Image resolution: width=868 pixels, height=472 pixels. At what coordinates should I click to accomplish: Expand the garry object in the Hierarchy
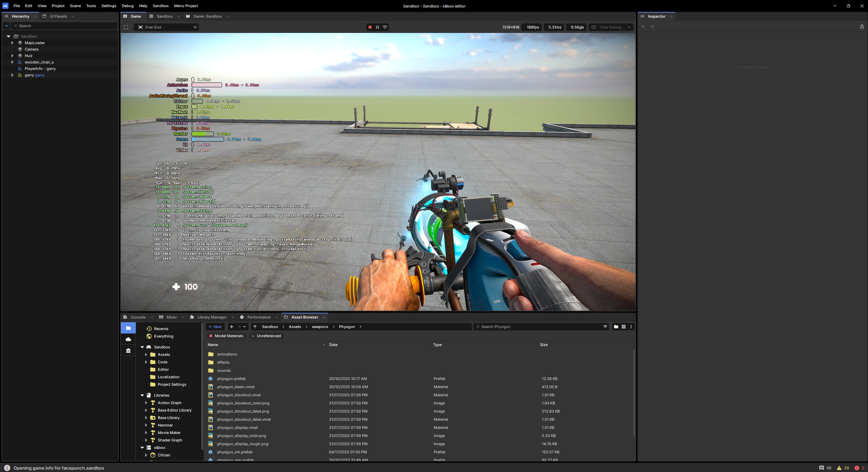point(12,75)
